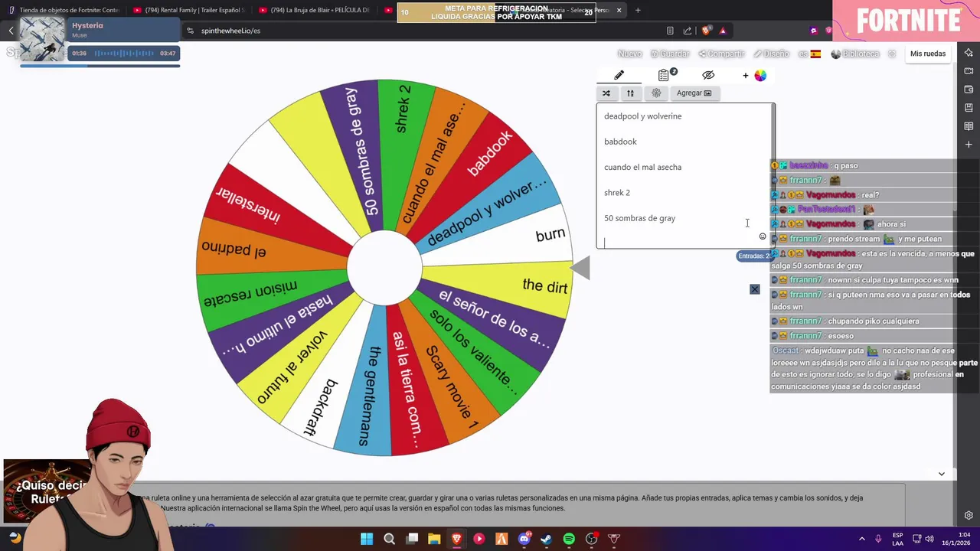This screenshot has height=551, width=980.
Task: Open reading list sidebar icon
Action: click(x=969, y=126)
